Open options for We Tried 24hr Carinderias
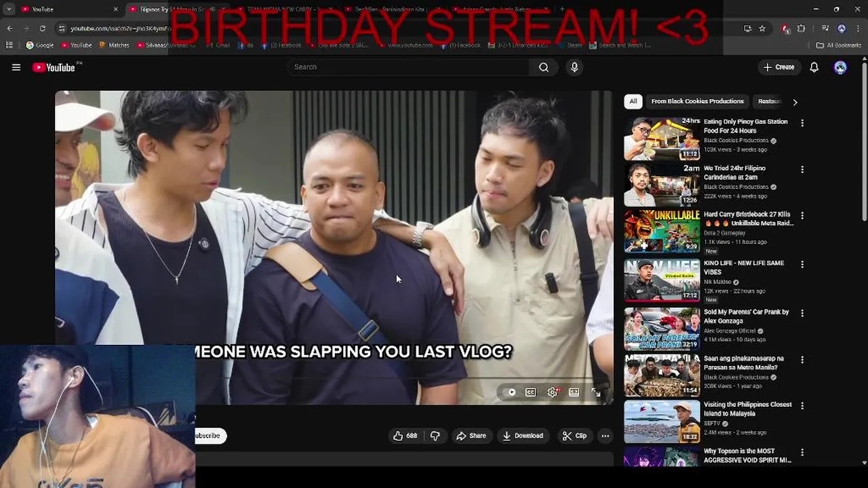 click(x=802, y=169)
